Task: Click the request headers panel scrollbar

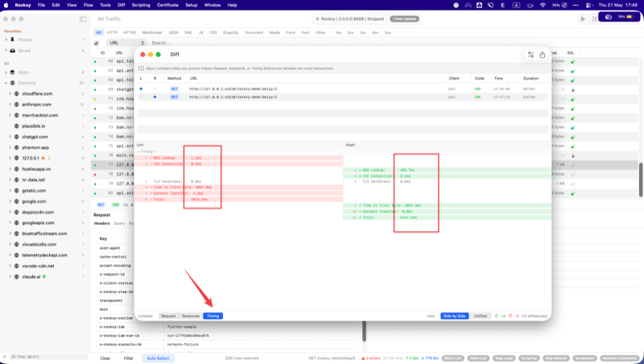Action: [x=364, y=331]
